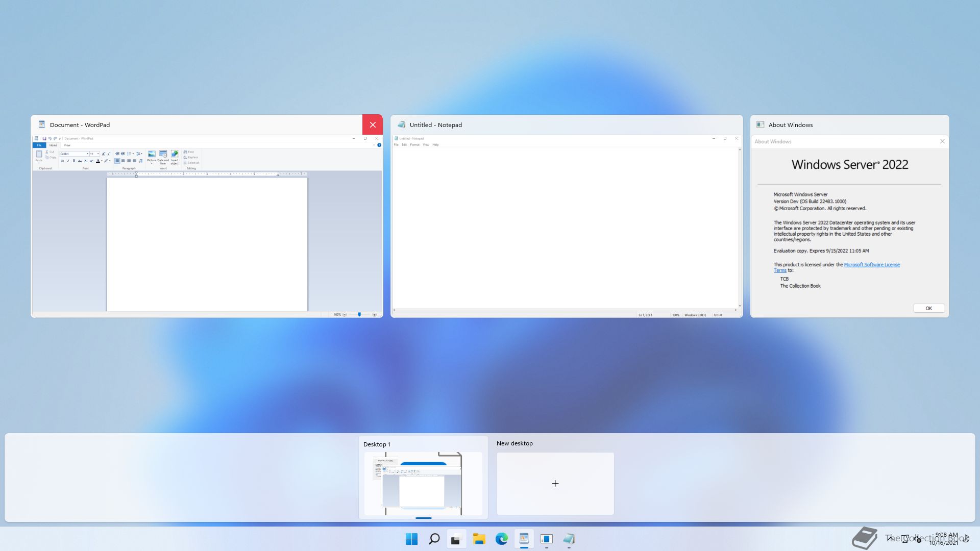Switch to the Desktop 1 thumbnail

pos(423,483)
